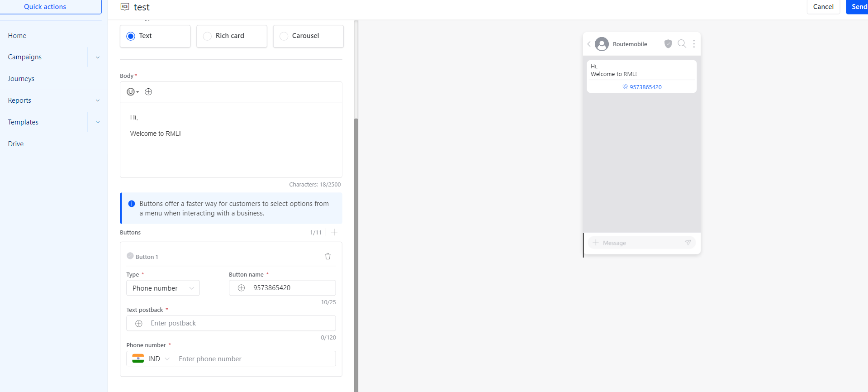Image resolution: width=868 pixels, height=392 pixels.
Task: Click verified shield icon in preview
Action: [x=668, y=44]
